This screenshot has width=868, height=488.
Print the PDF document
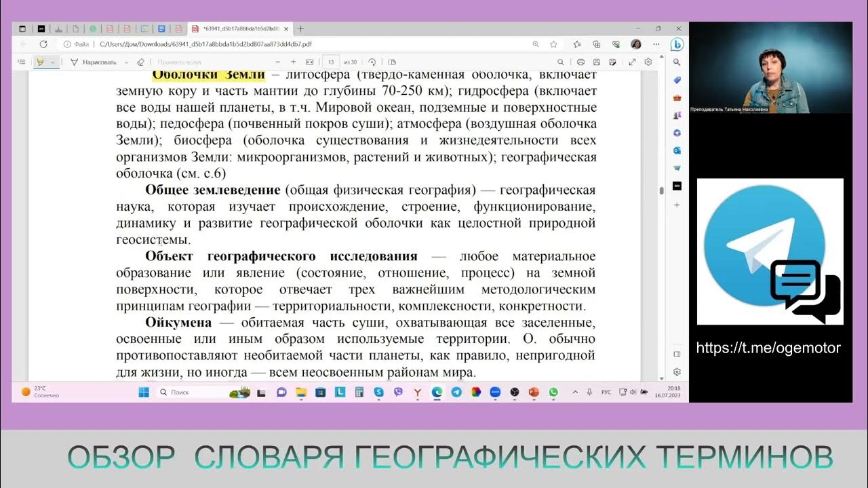coord(580,62)
